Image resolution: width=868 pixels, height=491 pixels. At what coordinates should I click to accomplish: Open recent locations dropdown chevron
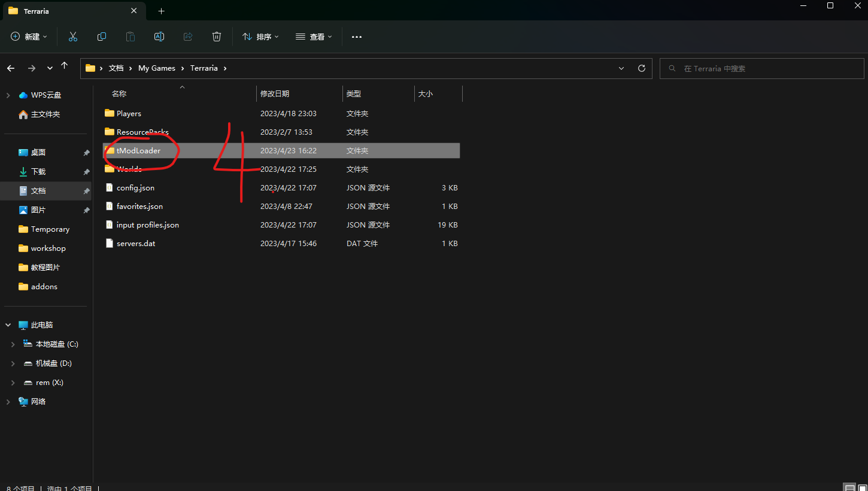click(x=50, y=68)
